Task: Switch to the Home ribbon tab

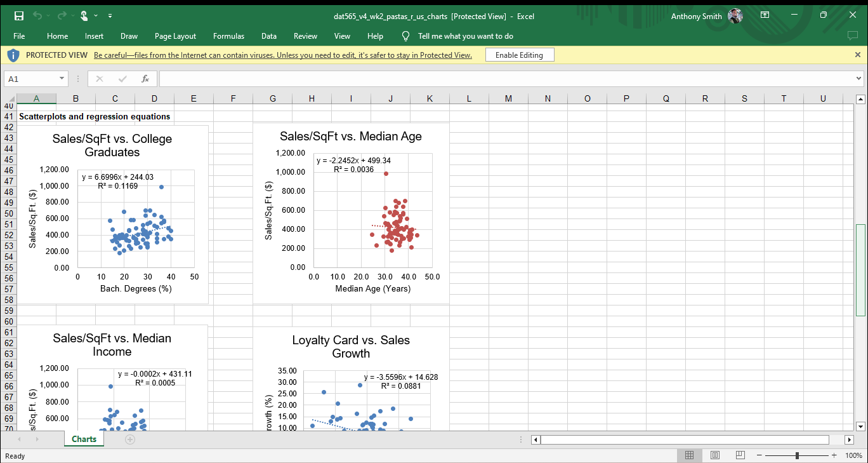Action: point(58,36)
